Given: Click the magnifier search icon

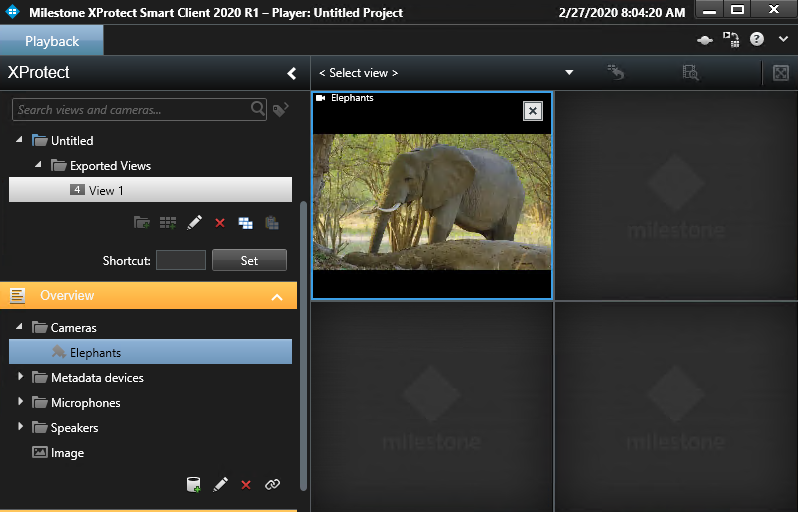Looking at the screenshot, I should 258,108.
